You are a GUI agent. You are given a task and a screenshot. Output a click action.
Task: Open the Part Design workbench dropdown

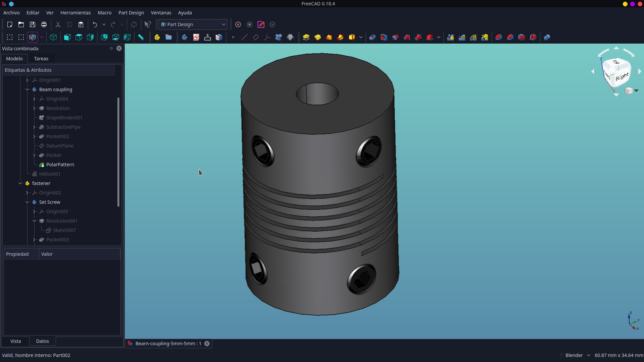click(193, 24)
